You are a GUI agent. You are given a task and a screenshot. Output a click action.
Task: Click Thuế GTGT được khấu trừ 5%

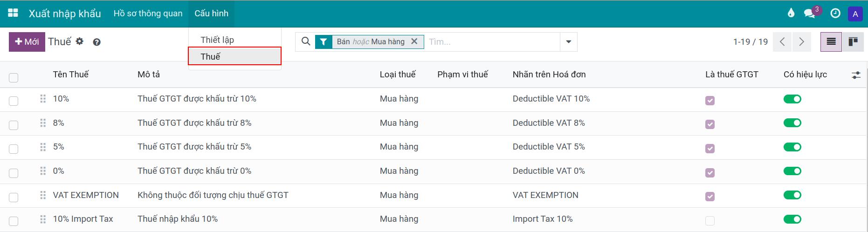pos(194,147)
